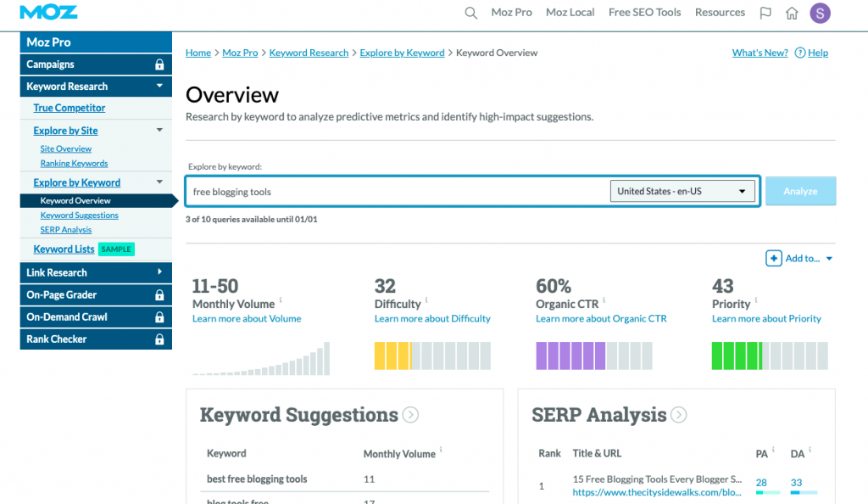The width and height of the screenshot is (868, 504).
Task: Select Rank Checker in sidebar
Action: click(96, 339)
